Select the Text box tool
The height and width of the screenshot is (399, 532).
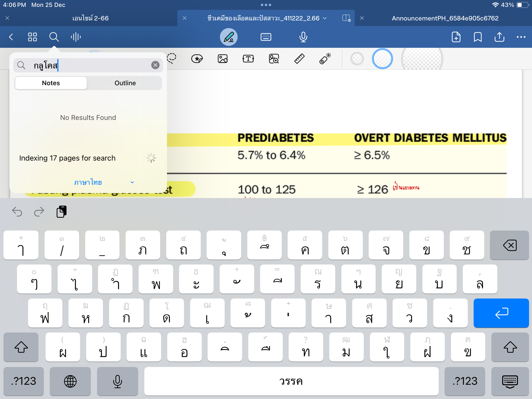[x=248, y=59]
